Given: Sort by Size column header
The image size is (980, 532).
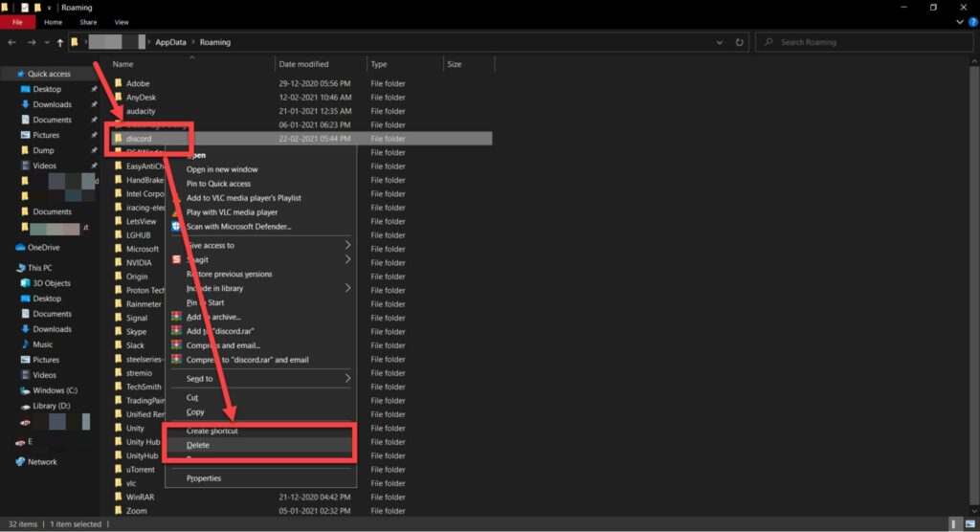Looking at the screenshot, I should click(455, 64).
